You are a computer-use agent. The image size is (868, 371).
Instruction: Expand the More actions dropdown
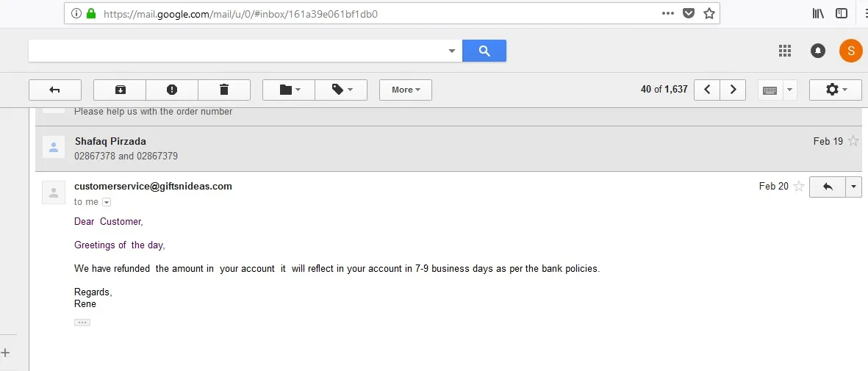pyautogui.click(x=405, y=90)
